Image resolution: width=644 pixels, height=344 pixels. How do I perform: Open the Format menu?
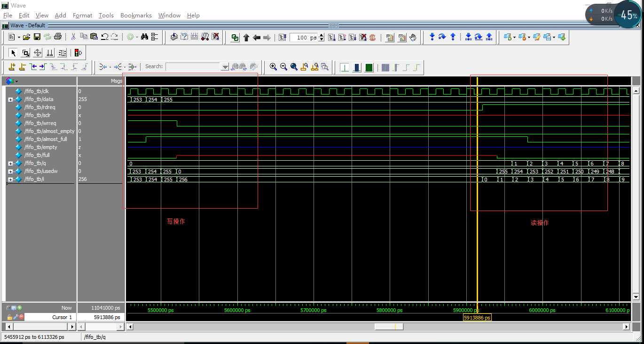83,15
